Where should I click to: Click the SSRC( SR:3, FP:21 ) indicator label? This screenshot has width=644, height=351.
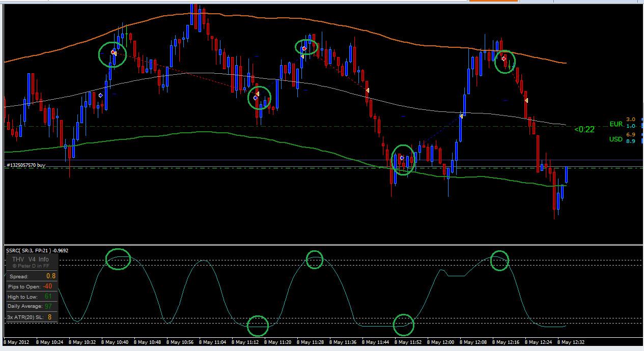[37, 250]
